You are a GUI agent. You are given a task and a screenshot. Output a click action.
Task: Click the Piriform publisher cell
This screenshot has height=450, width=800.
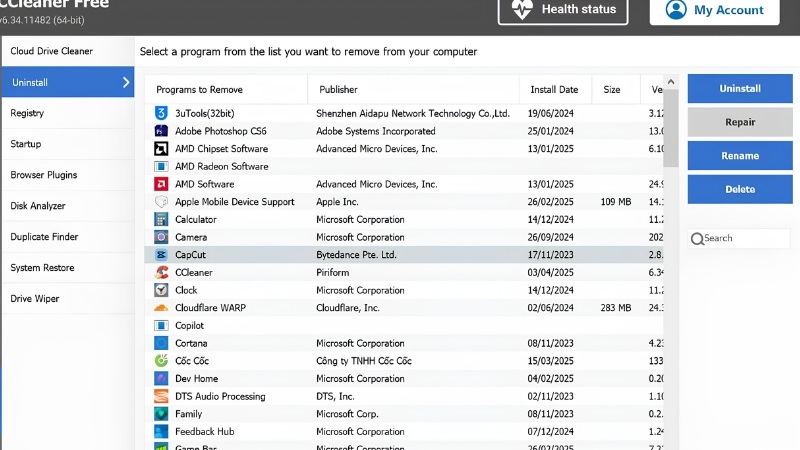pyautogui.click(x=333, y=272)
